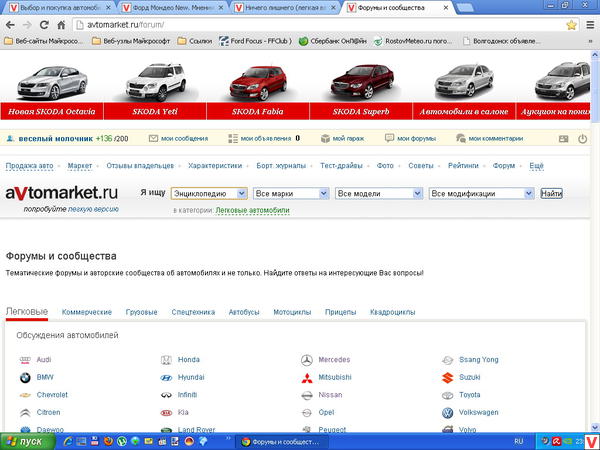Click the uTorrent icon in quick launch
The height and width of the screenshot is (450, 600).
click(x=122, y=441)
